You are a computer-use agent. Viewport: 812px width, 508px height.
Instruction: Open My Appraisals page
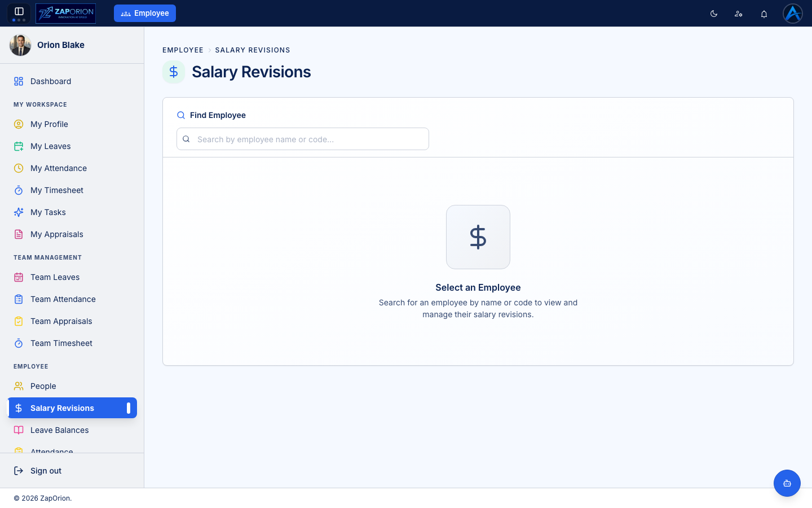(72, 234)
